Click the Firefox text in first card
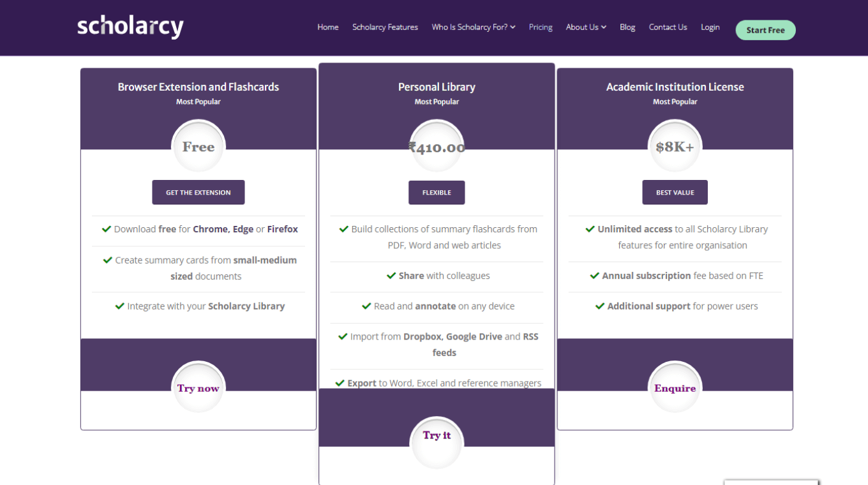 coord(283,229)
